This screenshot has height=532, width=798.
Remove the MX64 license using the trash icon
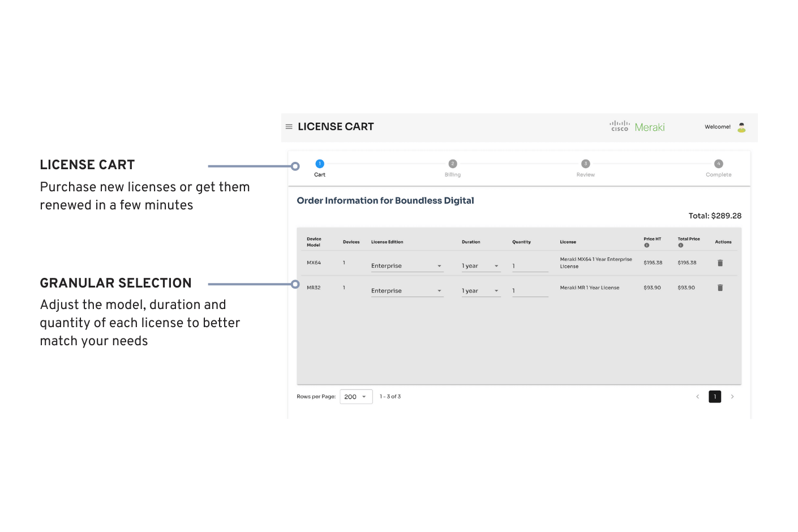coord(720,262)
